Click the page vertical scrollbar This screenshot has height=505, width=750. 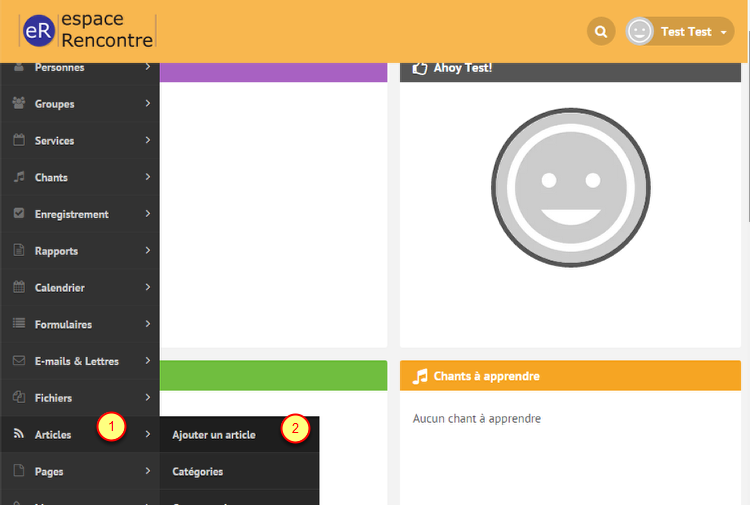pos(745,150)
